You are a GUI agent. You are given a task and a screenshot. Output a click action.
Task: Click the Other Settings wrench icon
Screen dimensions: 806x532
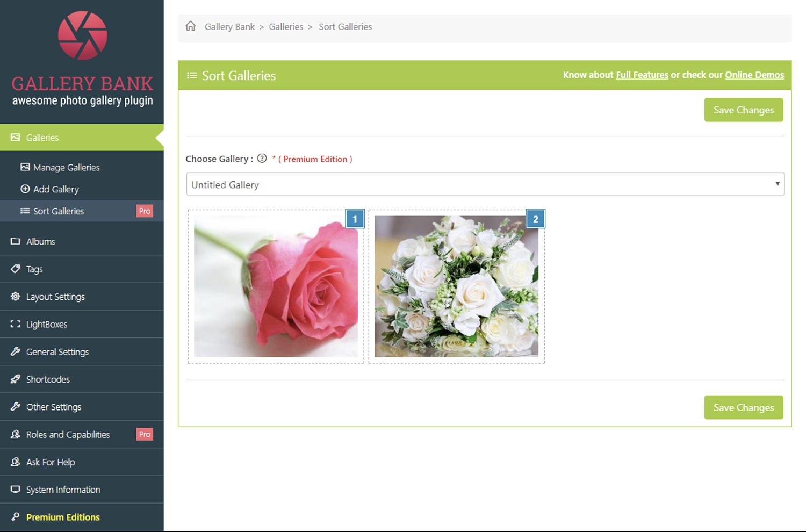point(16,407)
